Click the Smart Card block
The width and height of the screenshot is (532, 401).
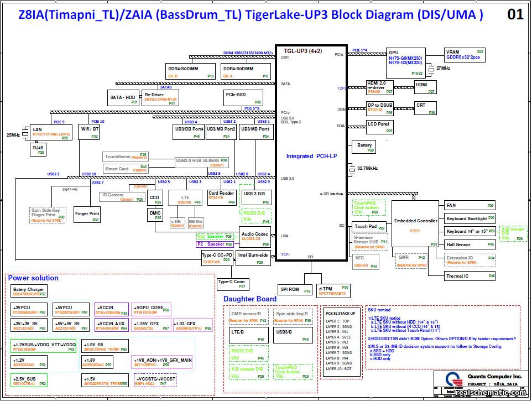pos(126,169)
